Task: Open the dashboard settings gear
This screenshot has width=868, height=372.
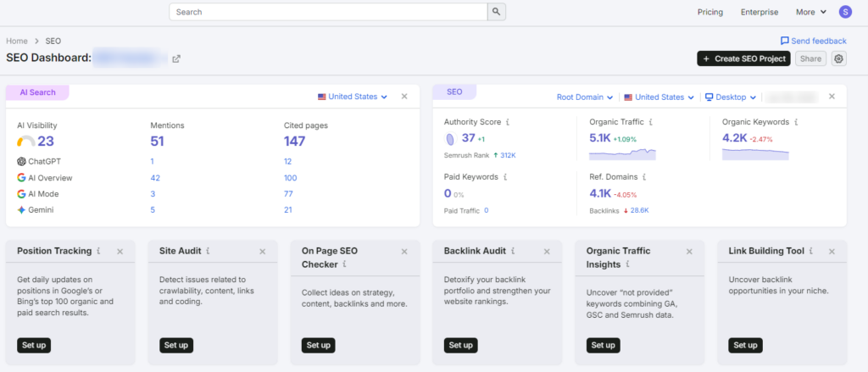Action: 838,58
